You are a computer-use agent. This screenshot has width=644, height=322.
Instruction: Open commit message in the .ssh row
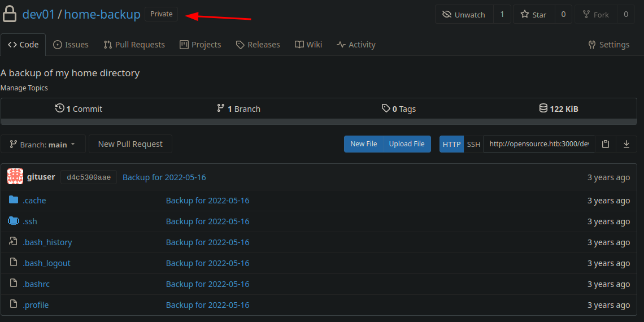pos(207,221)
